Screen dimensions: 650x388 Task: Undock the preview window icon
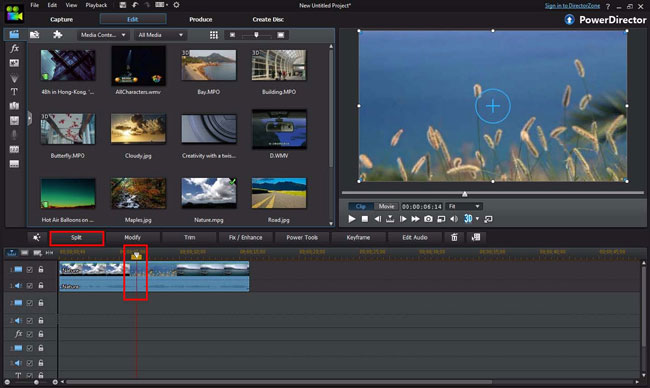pyautogui.click(x=488, y=219)
